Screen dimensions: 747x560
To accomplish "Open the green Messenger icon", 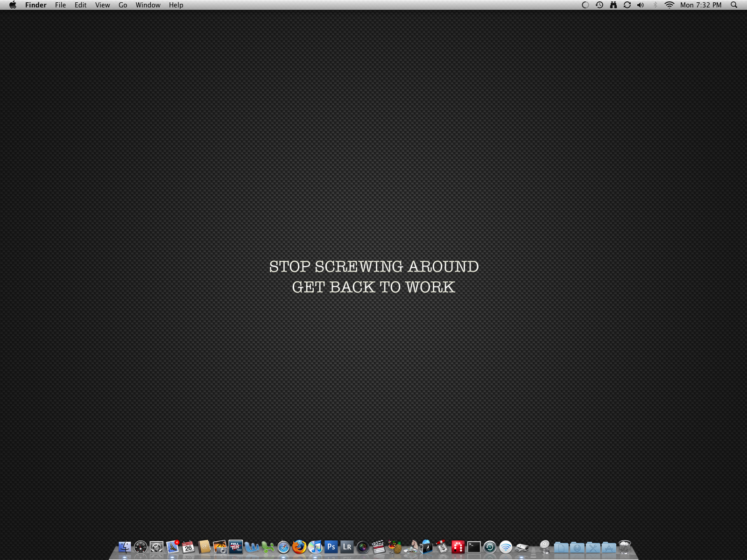I will [x=268, y=547].
